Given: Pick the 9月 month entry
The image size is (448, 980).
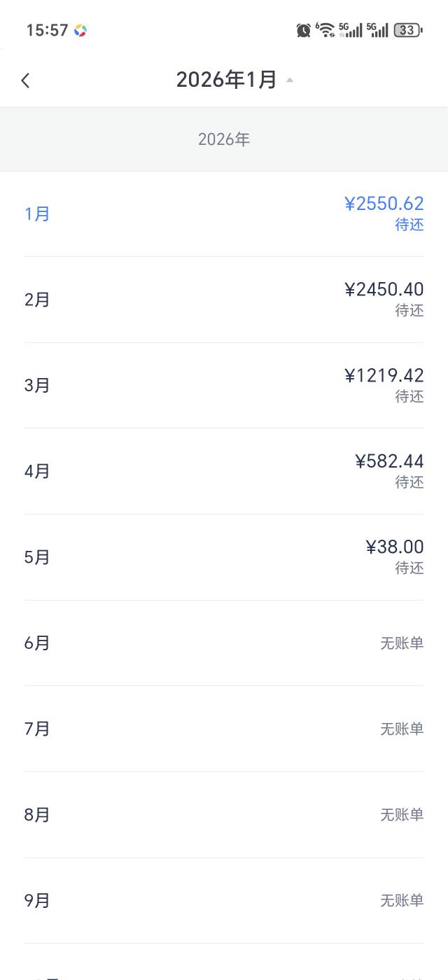Looking at the screenshot, I should 224,900.
